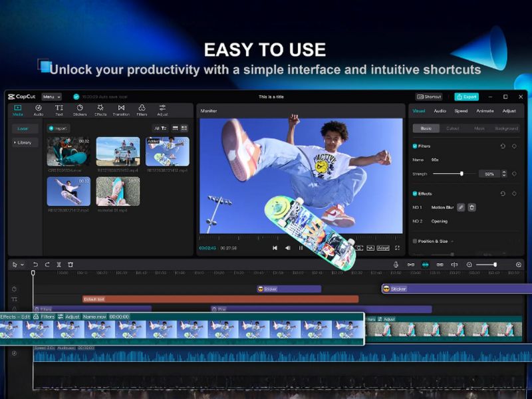This screenshot has width=532, height=399.
Task: Select the Text tool icon
Action: pyautogui.click(x=59, y=108)
